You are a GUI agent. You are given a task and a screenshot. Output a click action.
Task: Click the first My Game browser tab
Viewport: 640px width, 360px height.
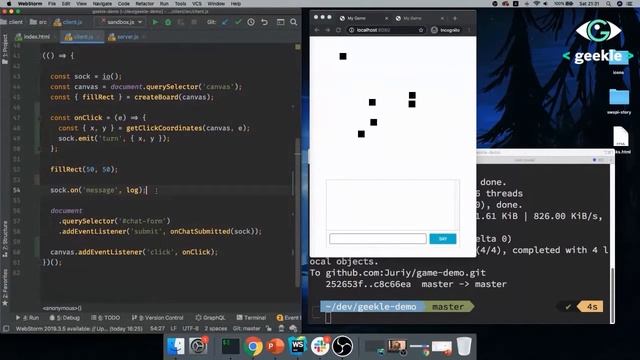362,18
